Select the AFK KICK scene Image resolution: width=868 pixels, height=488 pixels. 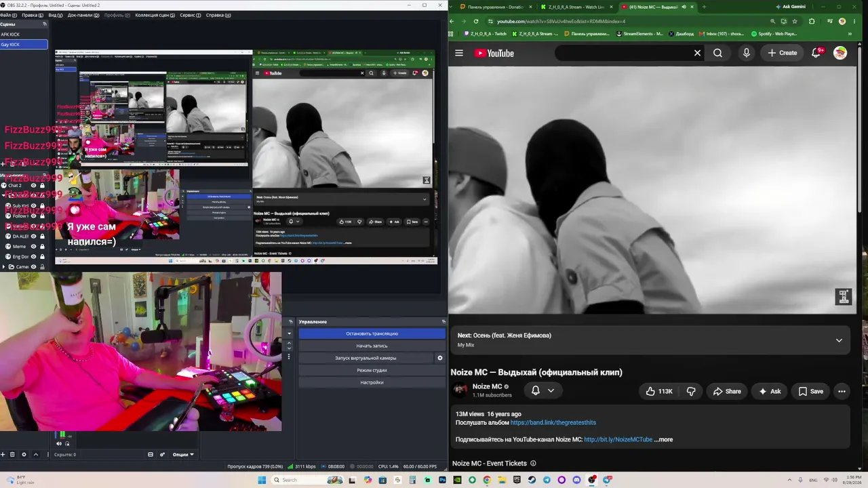click(x=24, y=34)
